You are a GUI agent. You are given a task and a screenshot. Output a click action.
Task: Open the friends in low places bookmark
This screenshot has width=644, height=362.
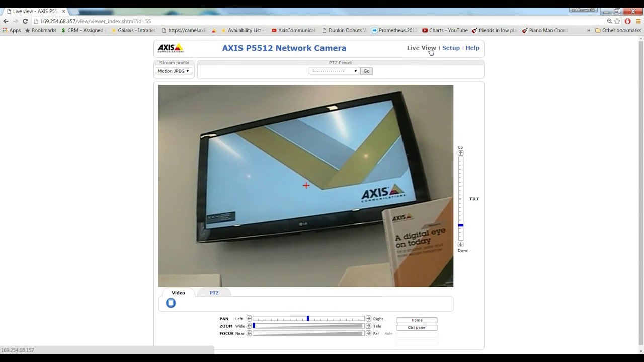[495, 30]
